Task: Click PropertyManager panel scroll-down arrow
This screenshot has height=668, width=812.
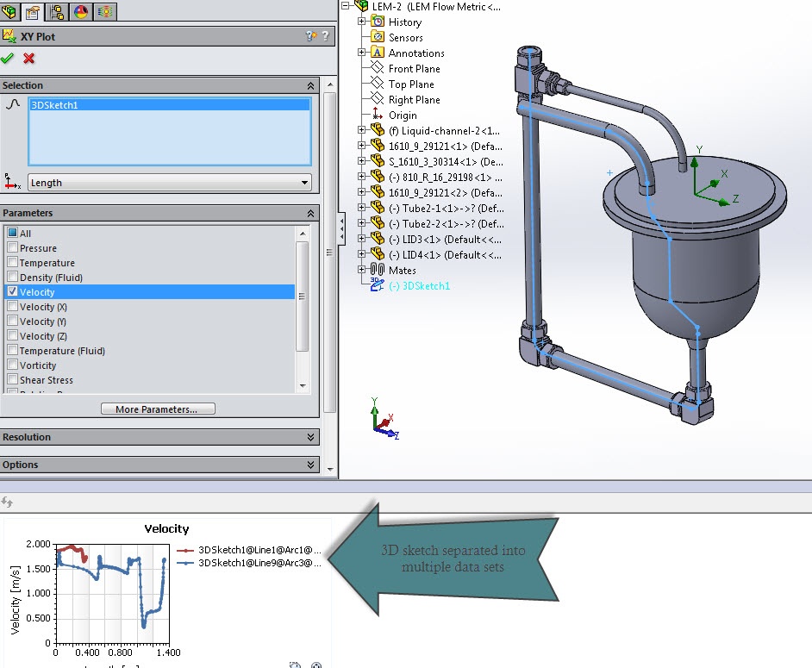Action: coord(330,469)
